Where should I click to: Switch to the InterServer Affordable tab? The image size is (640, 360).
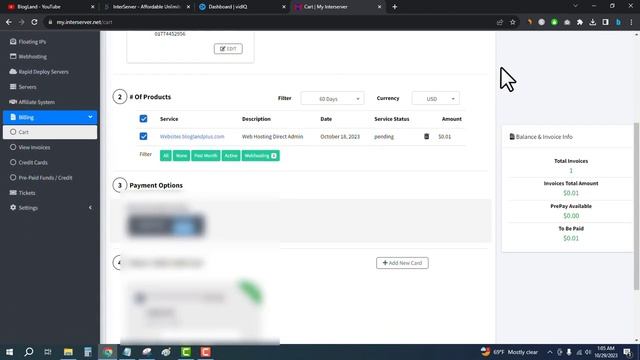147,7
